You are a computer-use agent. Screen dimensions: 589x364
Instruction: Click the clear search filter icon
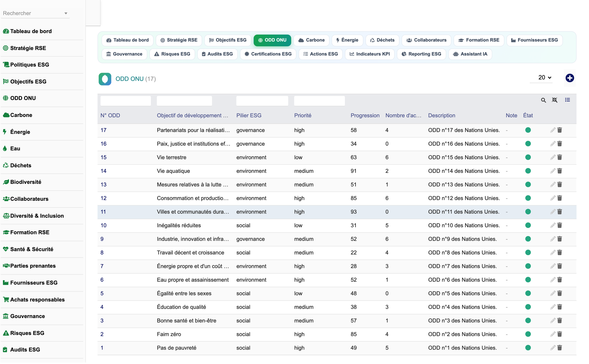coord(554,100)
